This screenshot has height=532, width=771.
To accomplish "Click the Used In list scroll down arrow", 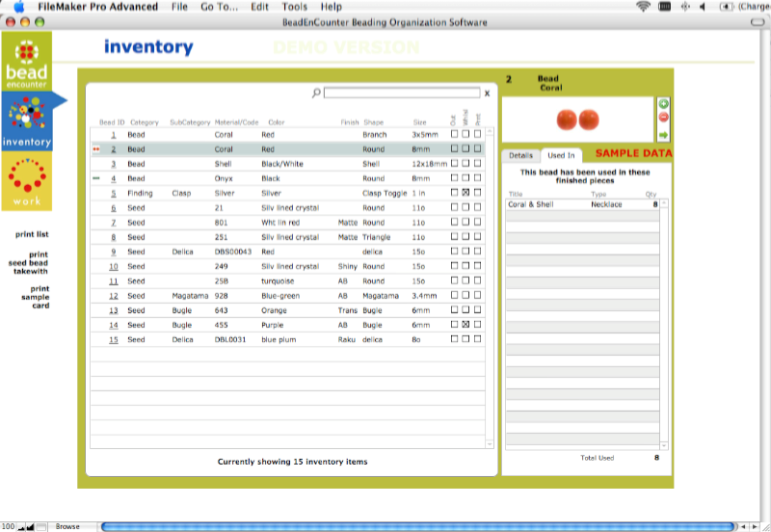I will pos(664,445).
